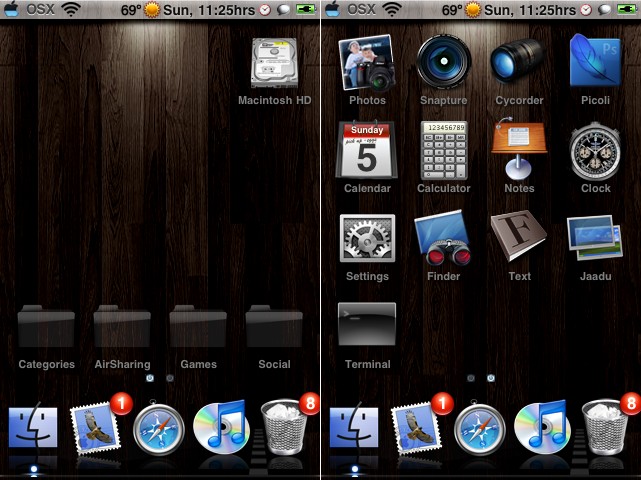Open the Settings gear app
Viewport: 641px width, 480px height.
367,238
